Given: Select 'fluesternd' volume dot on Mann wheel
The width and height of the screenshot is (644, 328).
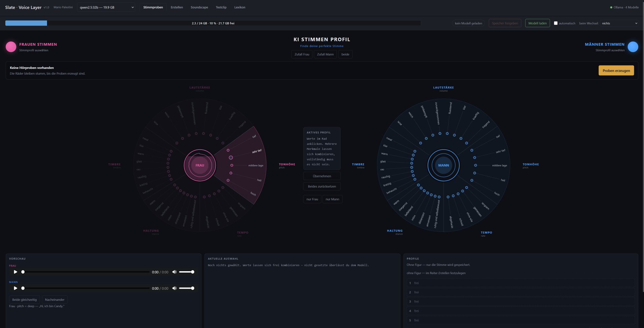Looking at the screenshot, I should pos(447,133).
